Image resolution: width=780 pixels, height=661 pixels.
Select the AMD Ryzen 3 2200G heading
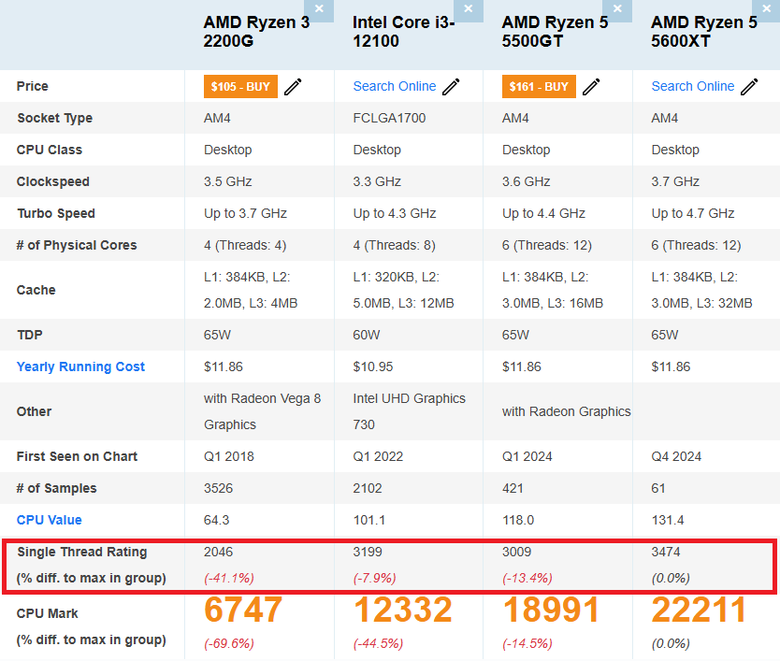pos(257,32)
